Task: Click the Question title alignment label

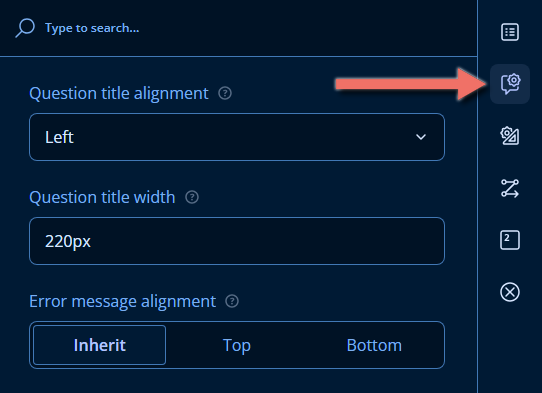Action: 119,93
